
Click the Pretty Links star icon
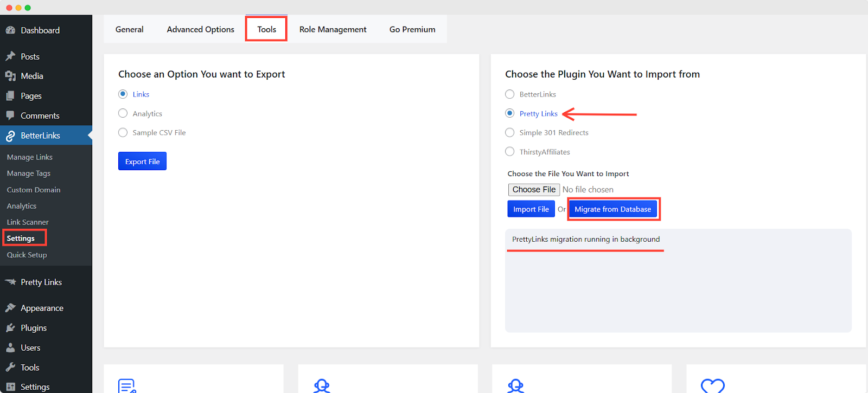coord(10,282)
